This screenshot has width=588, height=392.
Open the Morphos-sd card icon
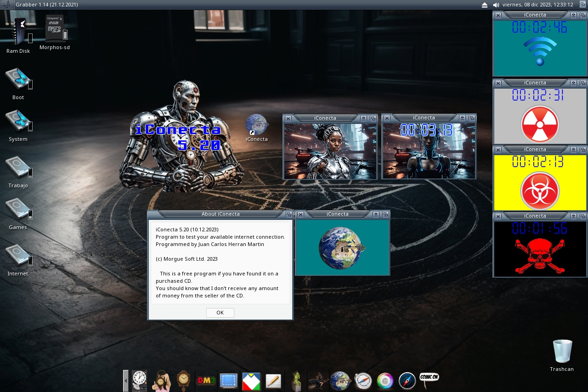[x=55, y=29]
